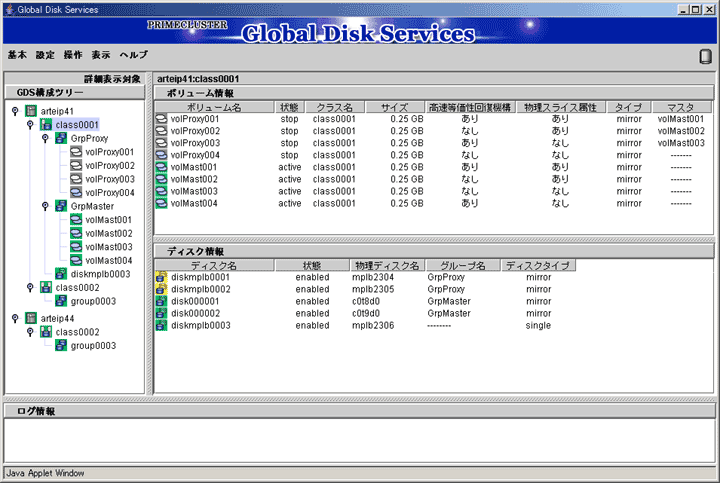The image size is (720, 483).
Task: Sort by サイズ column header
Action: (395, 107)
